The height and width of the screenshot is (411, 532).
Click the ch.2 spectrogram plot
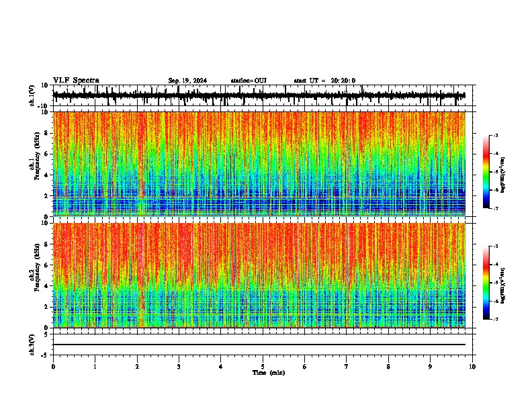click(x=259, y=275)
